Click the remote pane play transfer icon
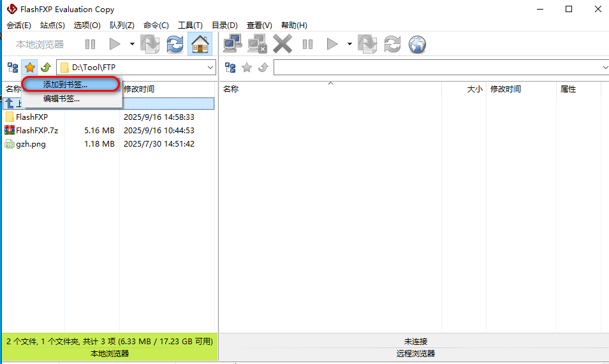Screen dimensions: 609x364 pyautogui.click(x=332, y=44)
